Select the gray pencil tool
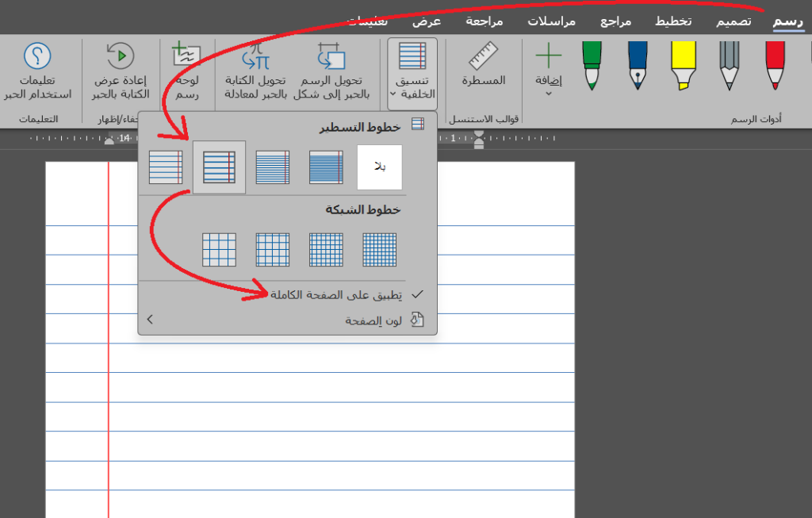This screenshot has width=812, height=518. pyautogui.click(x=730, y=66)
